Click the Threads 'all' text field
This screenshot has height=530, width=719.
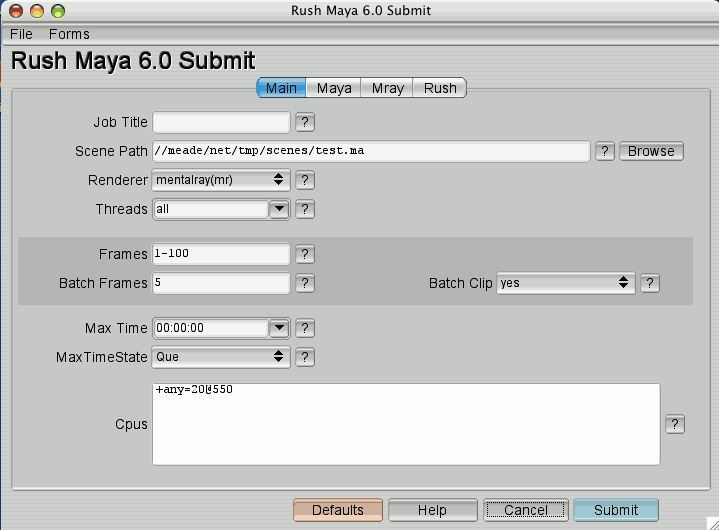click(211, 210)
